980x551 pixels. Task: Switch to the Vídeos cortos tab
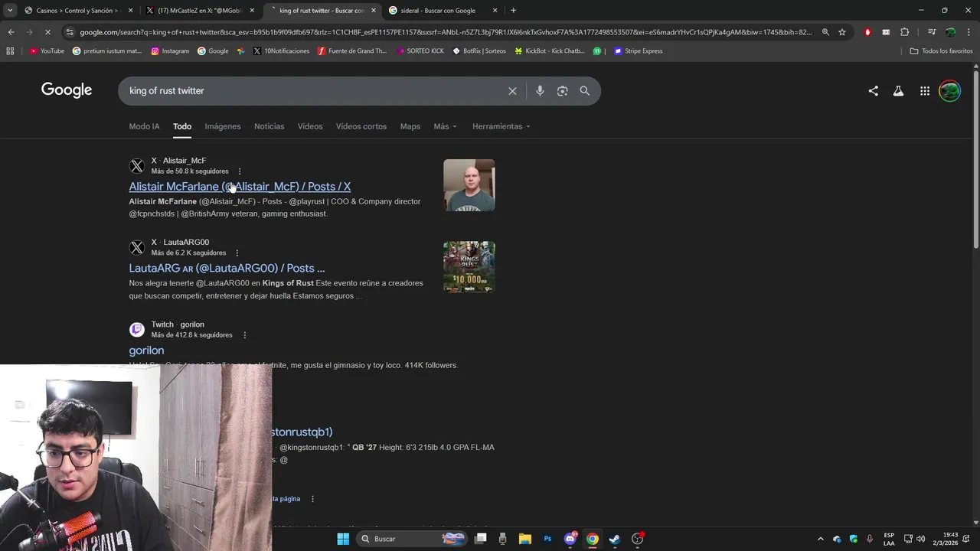[361, 126]
